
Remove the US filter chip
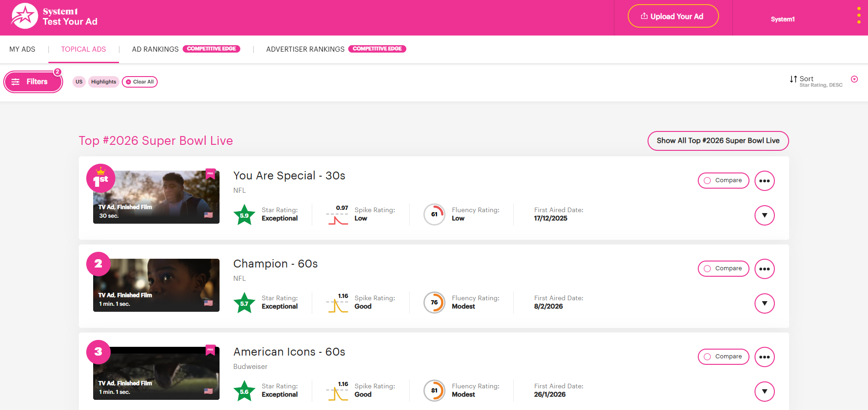coord(79,82)
